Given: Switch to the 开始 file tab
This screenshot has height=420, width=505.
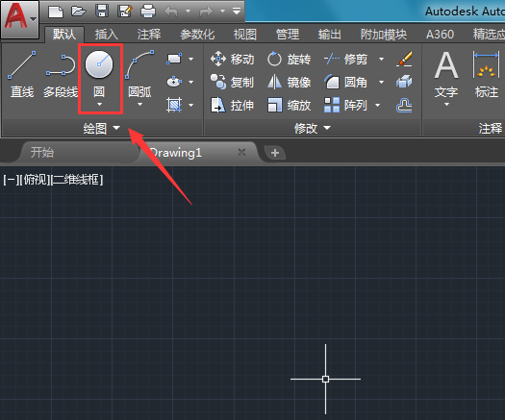Looking at the screenshot, I should click(42, 152).
